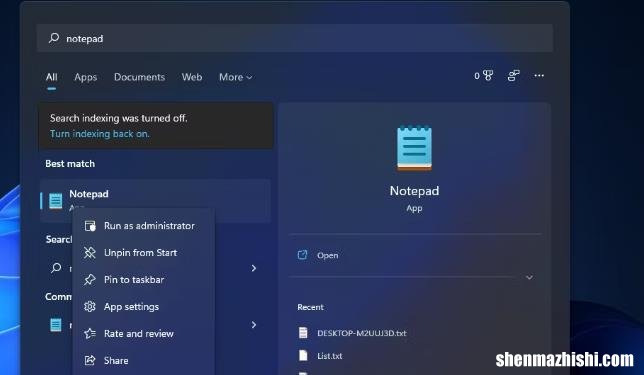Expand the More dropdown

coord(235,77)
